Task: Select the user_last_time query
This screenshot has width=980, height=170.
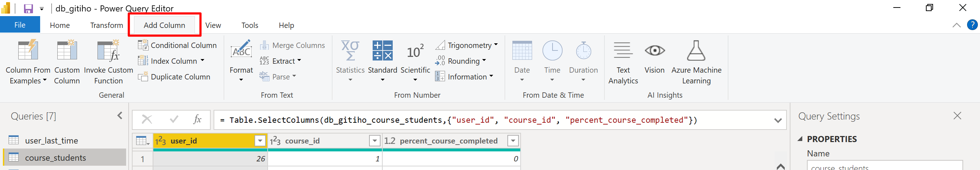Action: [x=64, y=140]
